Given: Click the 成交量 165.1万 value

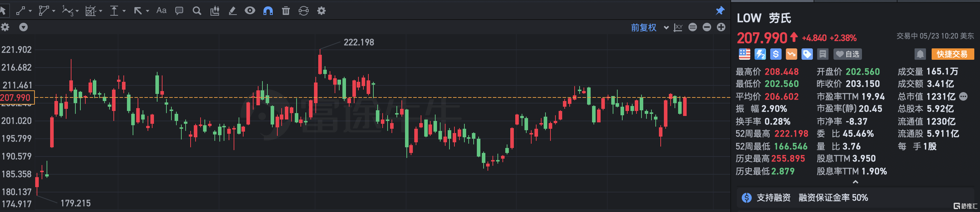Looking at the screenshot, I should click(x=942, y=71).
